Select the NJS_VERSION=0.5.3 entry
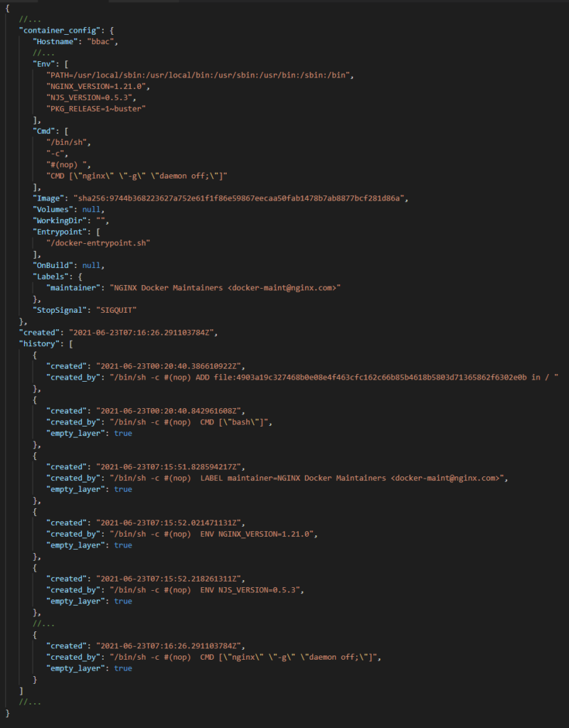Screen dimensions: 569x728 91,97
